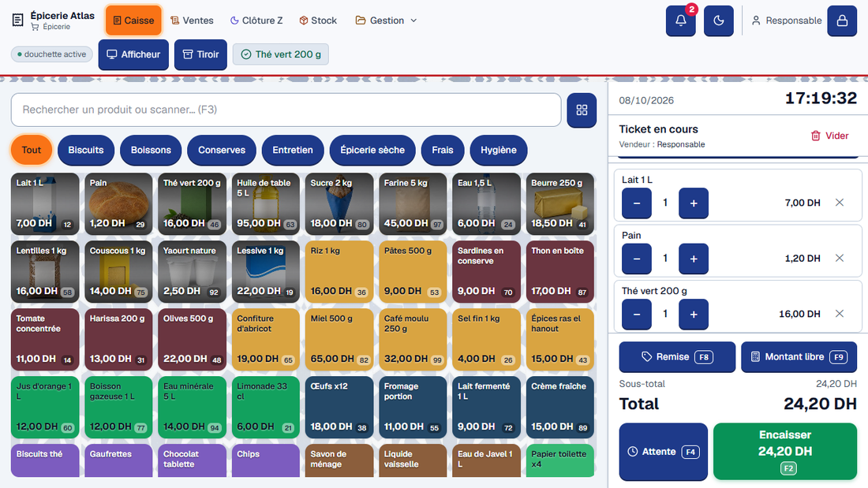Image resolution: width=868 pixels, height=488 pixels.
Task: Filter by Conserves category
Action: [x=222, y=150]
